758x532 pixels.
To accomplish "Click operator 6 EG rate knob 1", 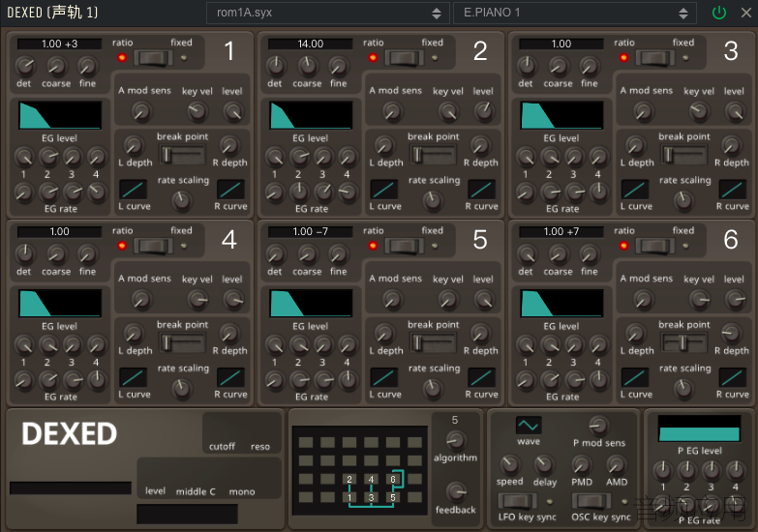I will (525, 380).
